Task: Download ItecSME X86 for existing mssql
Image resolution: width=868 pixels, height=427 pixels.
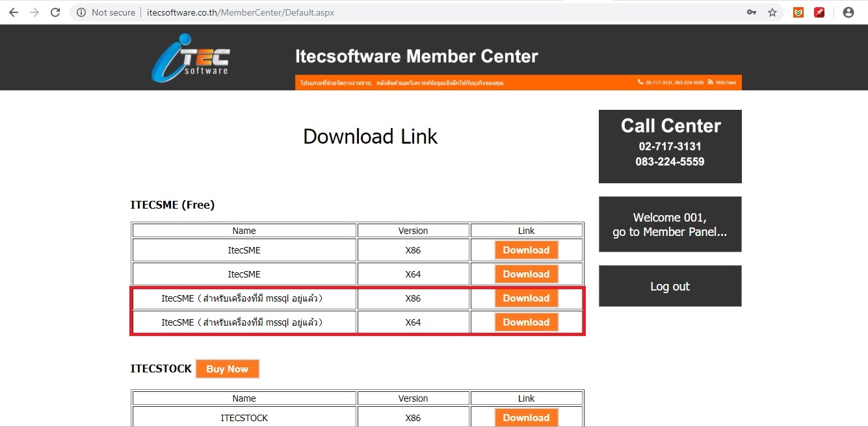Action: click(x=526, y=298)
